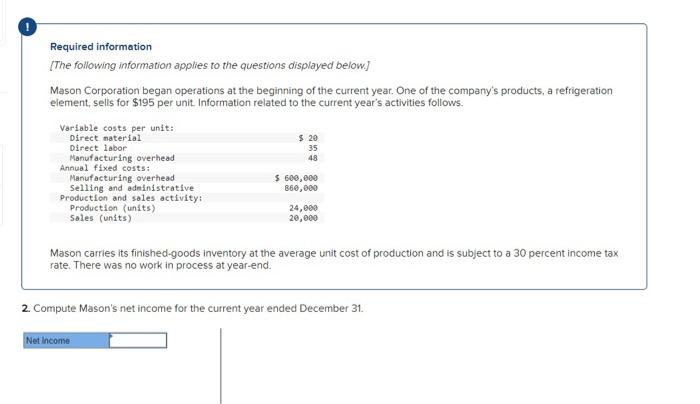This screenshot has width=700, height=404.
Task: Click the 'Mason carries its finished-goods inventory' paragraph
Action: click(334, 259)
